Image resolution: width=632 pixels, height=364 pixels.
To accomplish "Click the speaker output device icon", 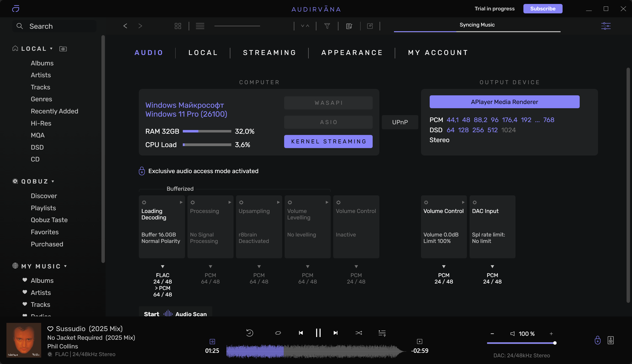I will pyautogui.click(x=611, y=340).
